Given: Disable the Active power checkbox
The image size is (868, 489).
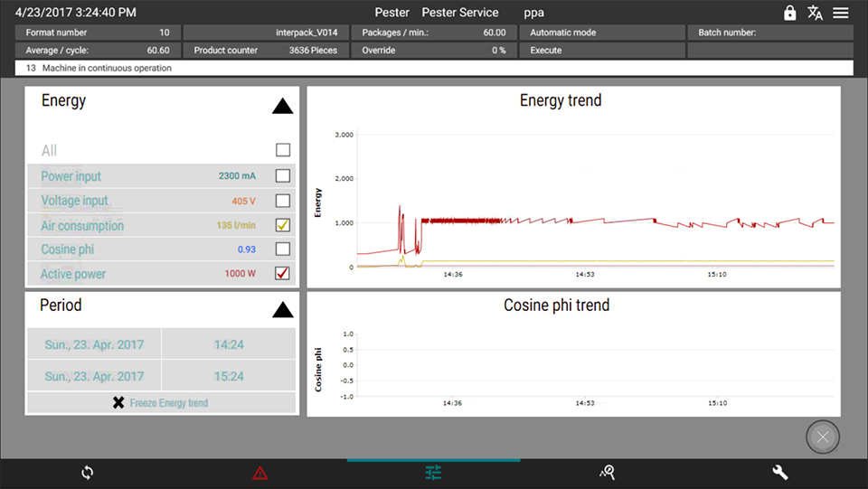Looking at the screenshot, I should (283, 273).
